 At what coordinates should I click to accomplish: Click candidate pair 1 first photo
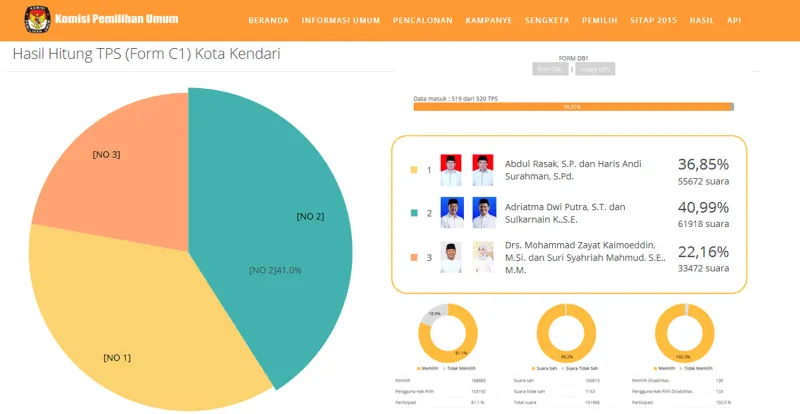pos(451,170)
